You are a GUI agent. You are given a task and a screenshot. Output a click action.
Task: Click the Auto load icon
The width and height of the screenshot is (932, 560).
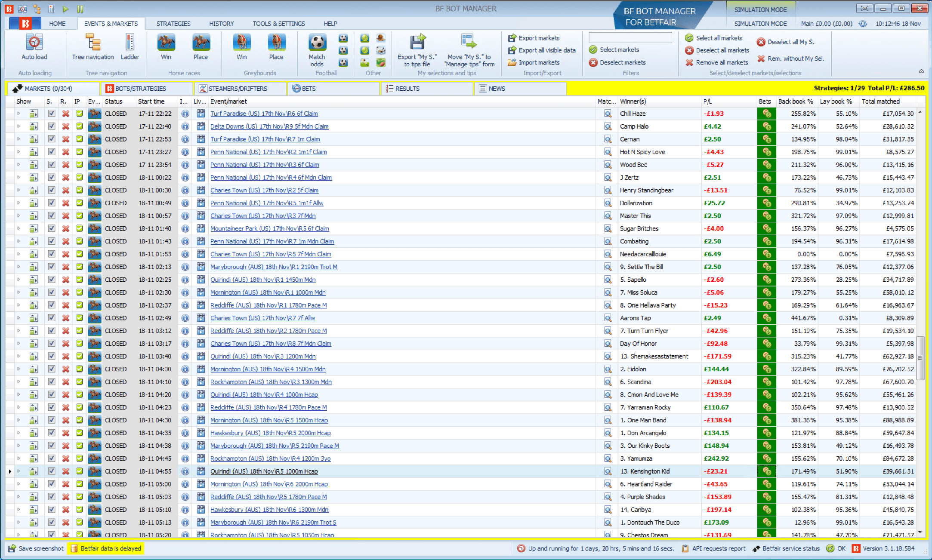point(34,43)
